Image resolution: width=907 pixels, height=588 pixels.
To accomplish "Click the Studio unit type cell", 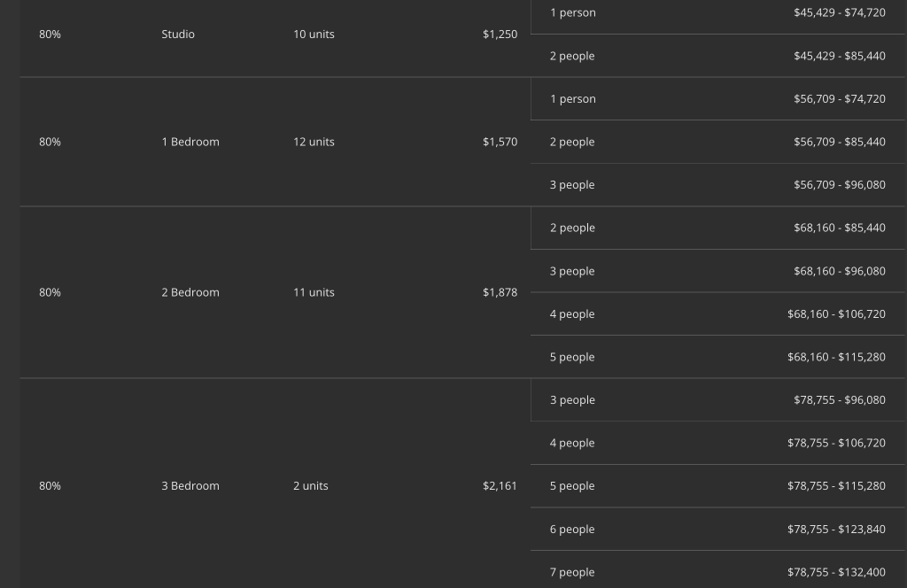I will click(178, 35).
